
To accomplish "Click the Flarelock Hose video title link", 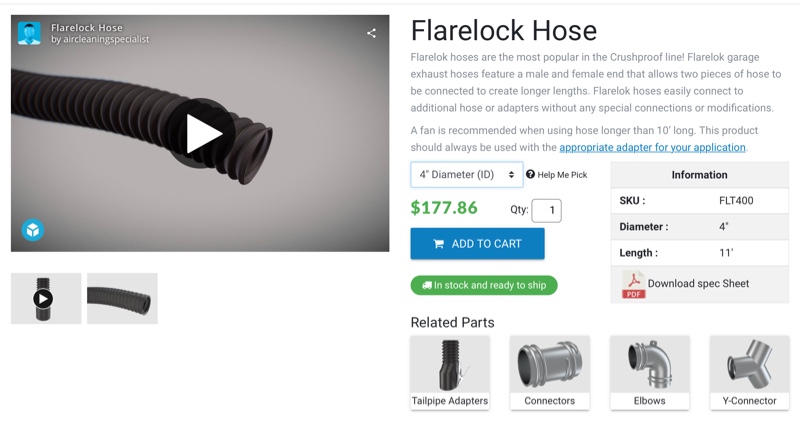I will point(87,28).
